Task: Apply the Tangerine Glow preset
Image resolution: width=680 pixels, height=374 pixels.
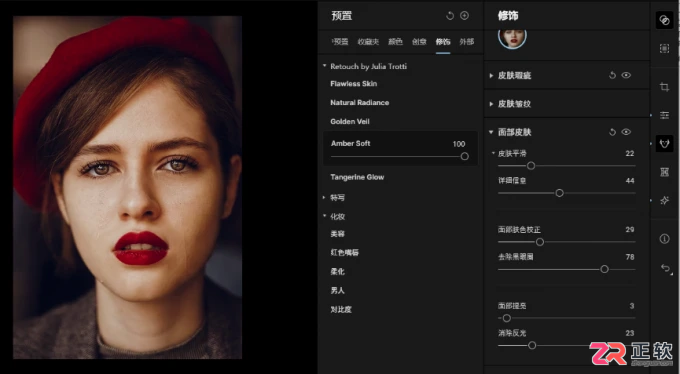Action: pyautogui.click(x=357, y=177)
